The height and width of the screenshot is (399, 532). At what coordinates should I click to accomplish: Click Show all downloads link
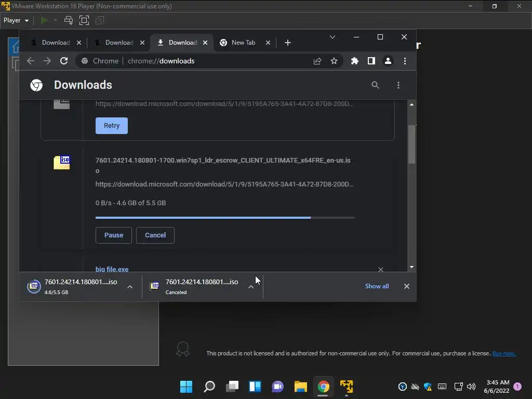coord(377,286)
